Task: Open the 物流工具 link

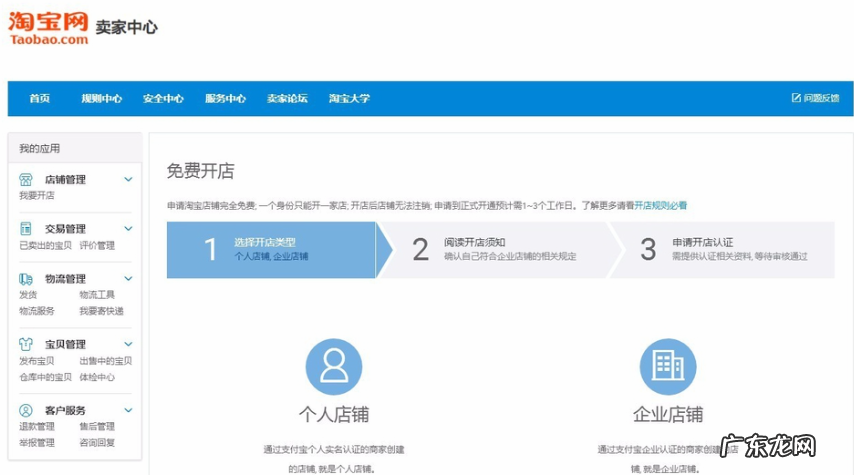Action: click(x=97, y=295)
